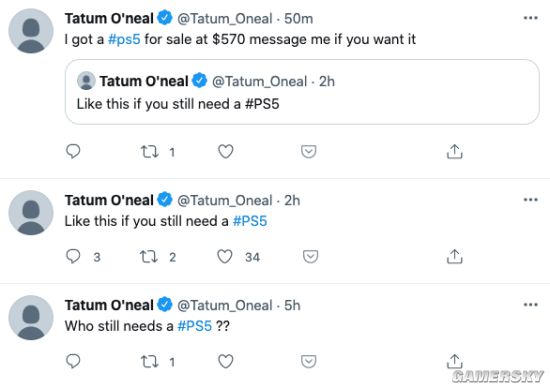Reply to the 'Like this if' tweet
Image resolution: width=550 pixels, height=388 pixels.
pyautogui.click(x=73, y=256)
